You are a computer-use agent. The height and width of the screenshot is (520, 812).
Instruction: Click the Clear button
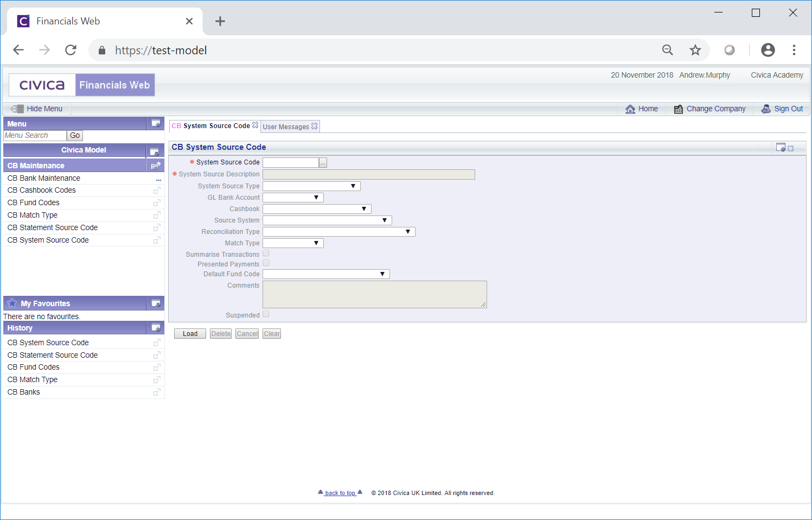(x=272, y=334)
